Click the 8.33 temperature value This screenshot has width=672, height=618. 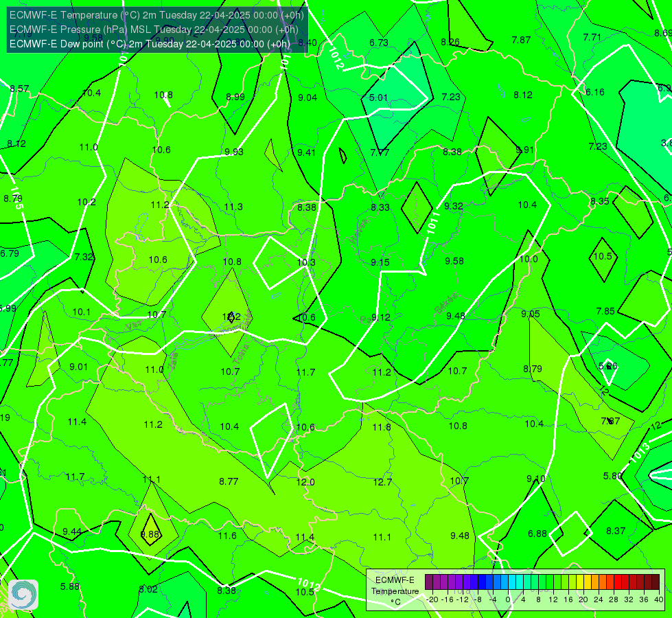pos(380,207)
